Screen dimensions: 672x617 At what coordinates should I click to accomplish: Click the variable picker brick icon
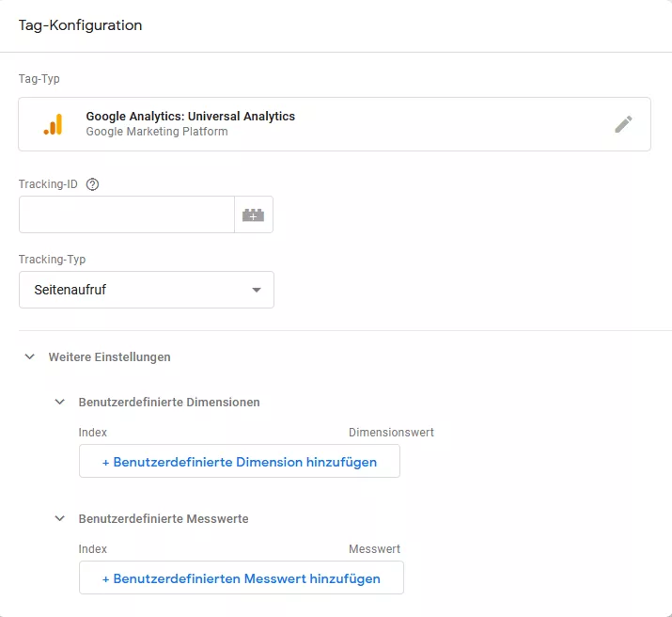pos(253,214)
